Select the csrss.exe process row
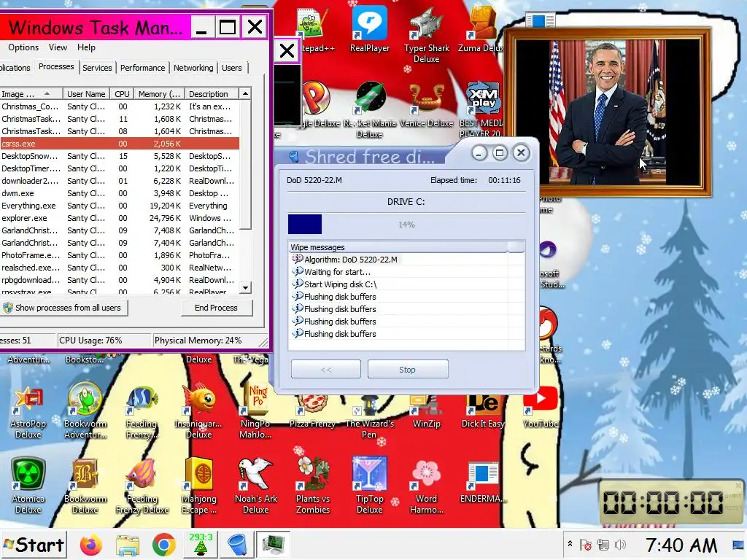747x560 pixels. click(119, 144)
